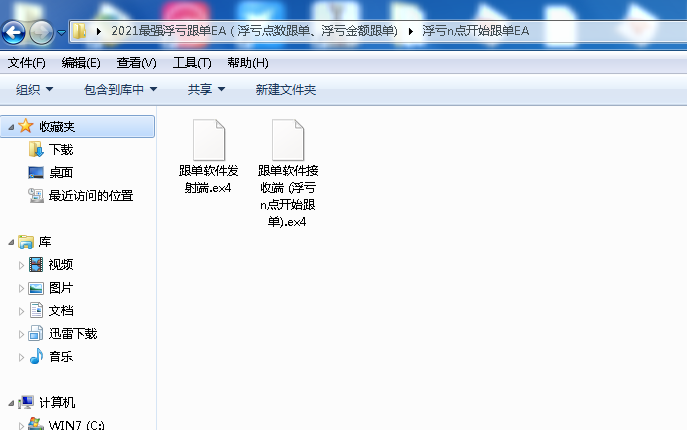Select the 视频 library
687x430 pixels.
61,265
